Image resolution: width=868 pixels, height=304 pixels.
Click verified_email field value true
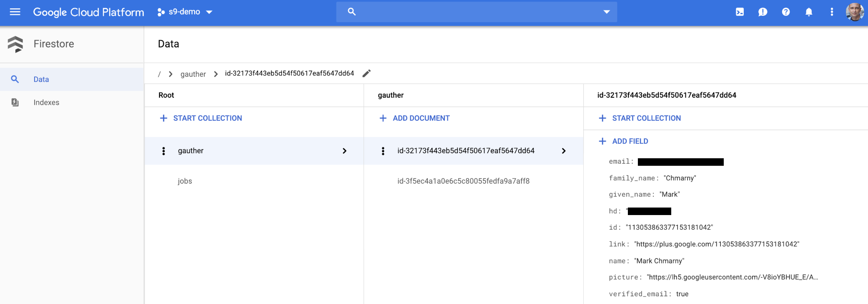pos(682,294)
